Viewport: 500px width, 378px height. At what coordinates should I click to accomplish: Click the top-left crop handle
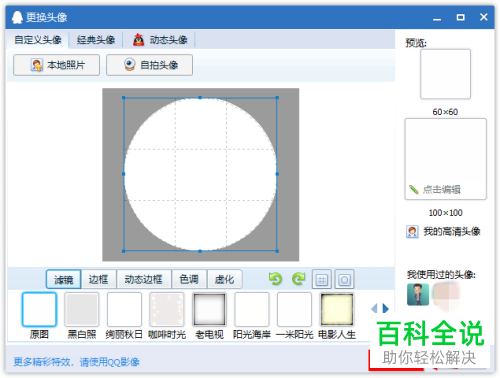pyautogui.click(x=124, y=98)
